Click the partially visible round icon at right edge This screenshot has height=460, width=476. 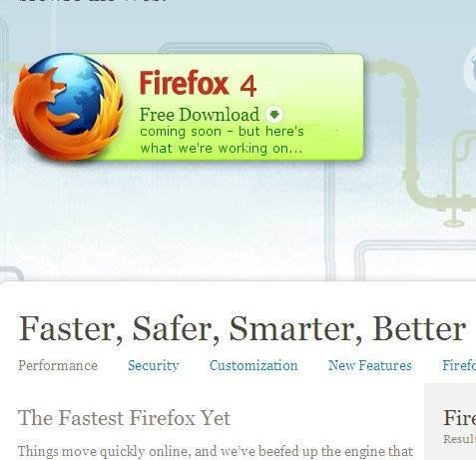coord(470,71)
